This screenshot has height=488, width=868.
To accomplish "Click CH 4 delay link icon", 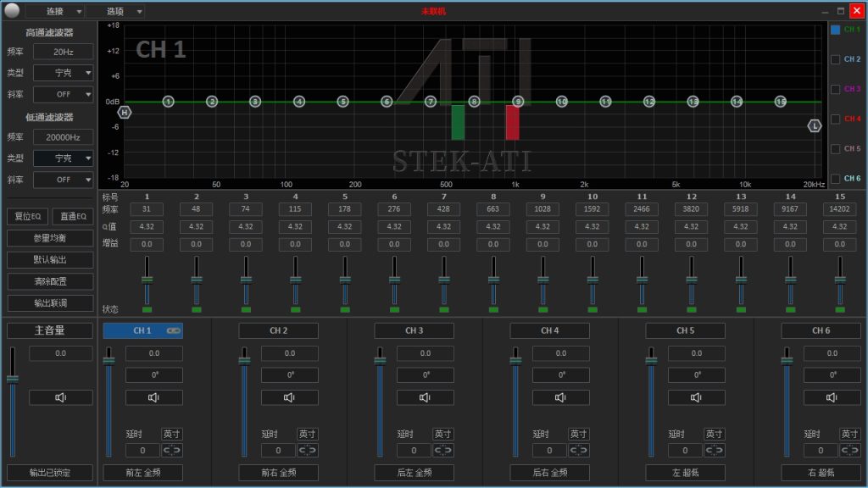I will (x=578, y=451).
